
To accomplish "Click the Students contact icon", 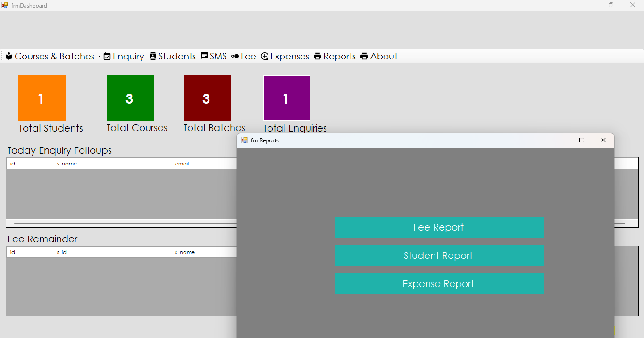I will [153, 56].
